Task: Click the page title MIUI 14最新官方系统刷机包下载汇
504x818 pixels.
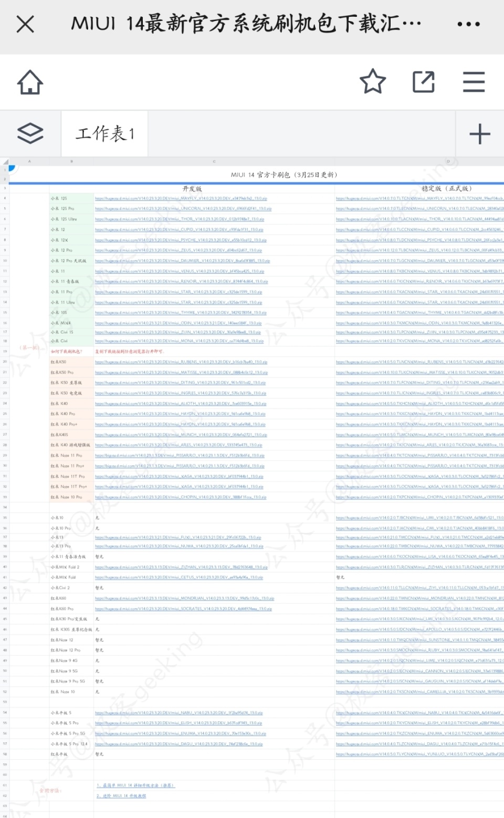Action: coord(246,24)
